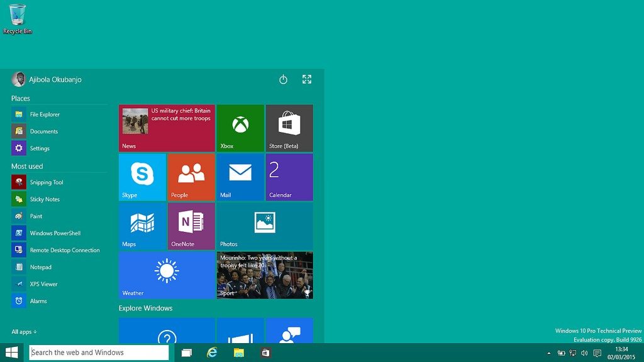Open the Calendar tile
The width and height of the screenshot is (644, 362).
pos(289,177)
